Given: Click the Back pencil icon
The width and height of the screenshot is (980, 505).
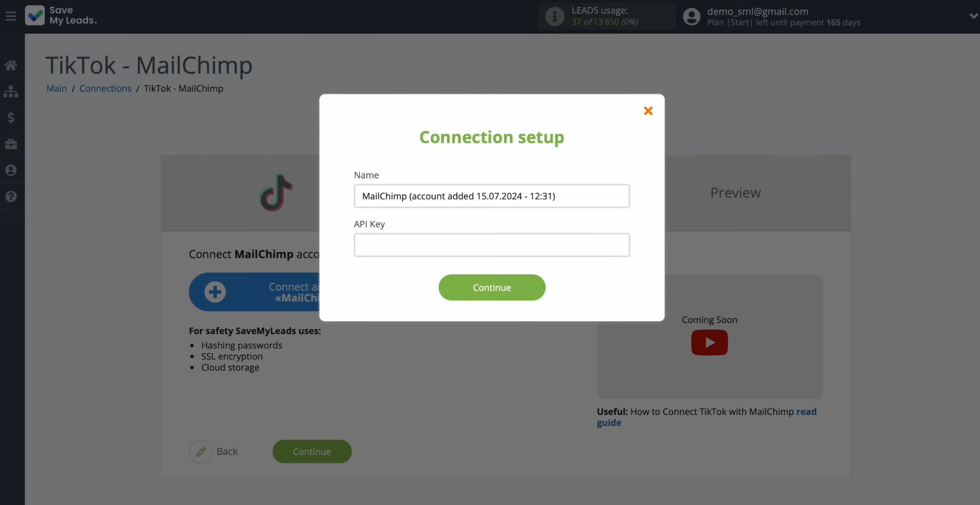Looking at the screenshot, I should coord(201,452).
